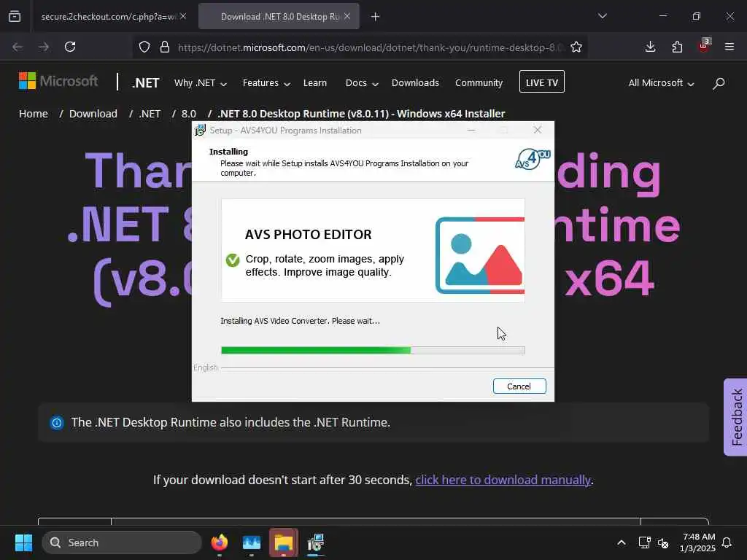This screenshot has height=560, width=747.
Task: Go back one page in Firefox
Action: click(18, 47)
